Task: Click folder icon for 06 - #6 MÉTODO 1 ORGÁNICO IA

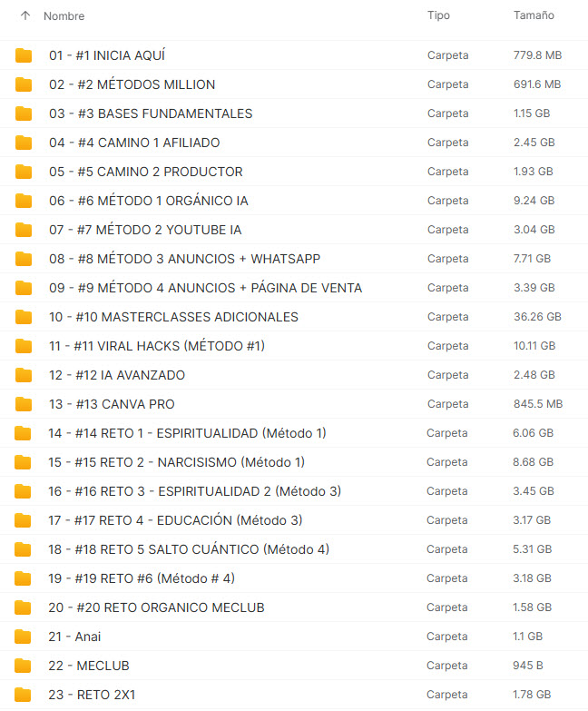Action: (x=24, y=201)
